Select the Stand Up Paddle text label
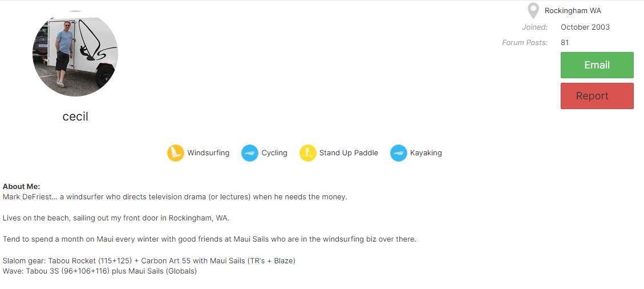 point(349,153)
